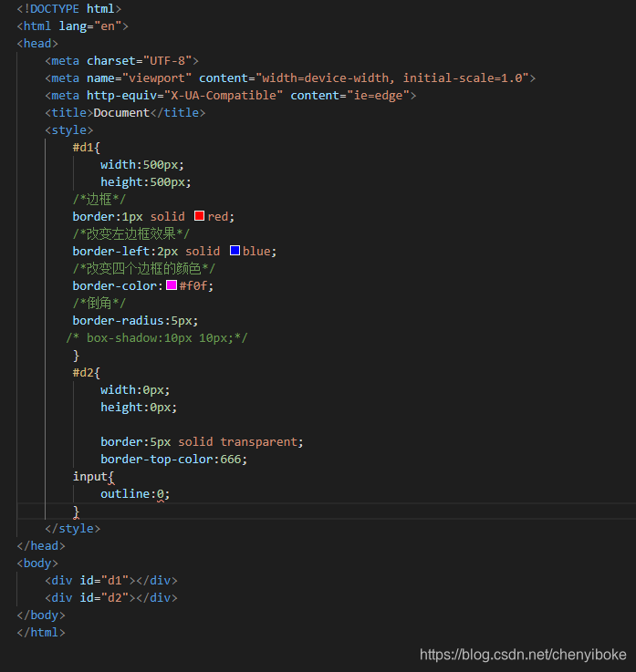Viewport: 636px width, 672px height.
Task: Click the border-color property name
Action: pos(114,286)
